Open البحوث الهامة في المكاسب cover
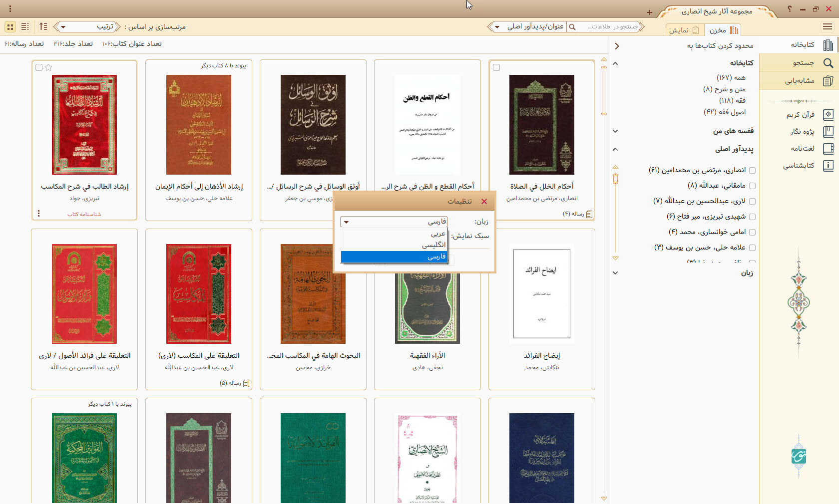 313,294
